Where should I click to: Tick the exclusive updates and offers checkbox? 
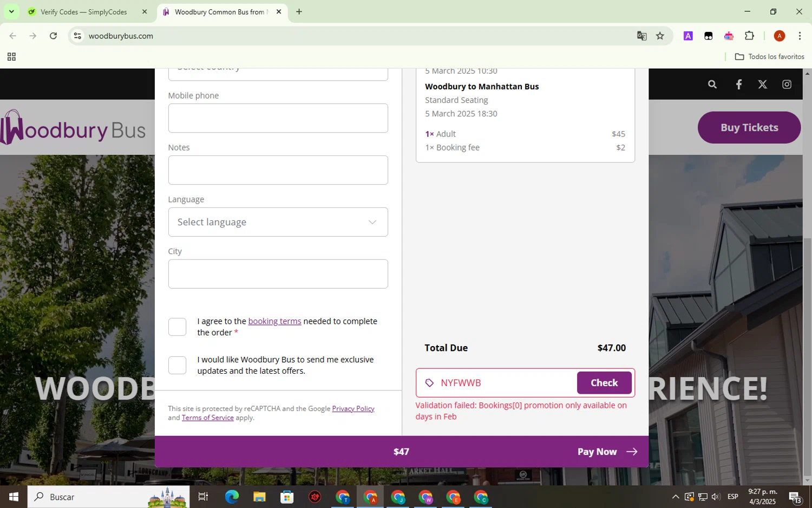[x=177, y=365]
